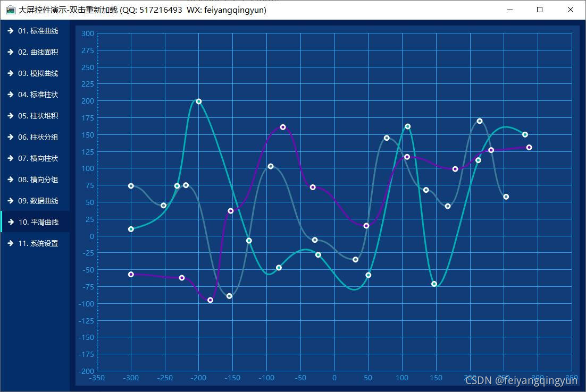Viewport: 586px width, 392px height.
Task: Maximize the 大屏控件演示 window
Action: pos(540,10)
